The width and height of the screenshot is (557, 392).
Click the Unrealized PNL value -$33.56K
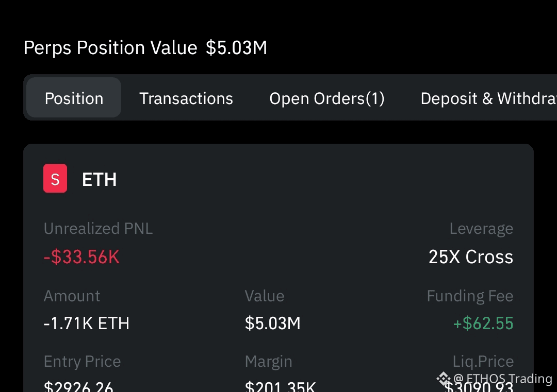click(x=81, y=258)
